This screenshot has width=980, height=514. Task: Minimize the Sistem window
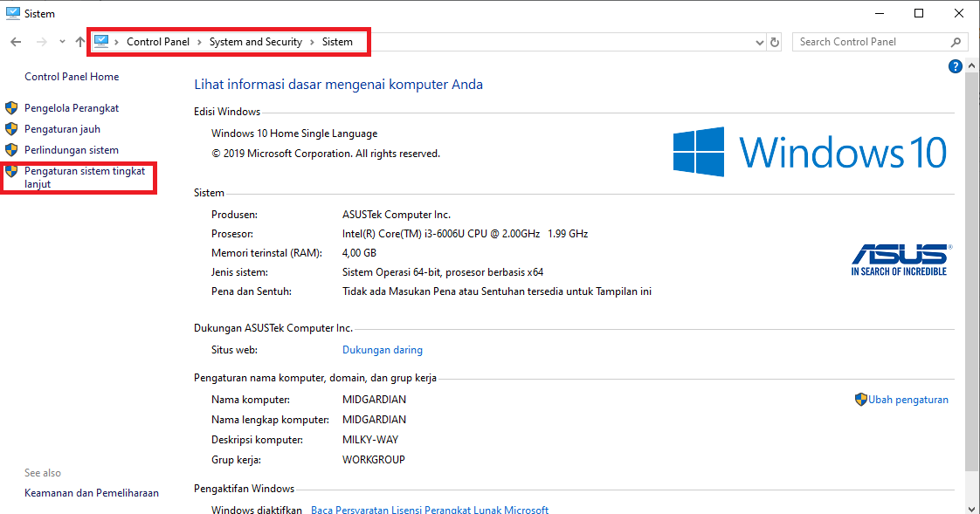880,13
